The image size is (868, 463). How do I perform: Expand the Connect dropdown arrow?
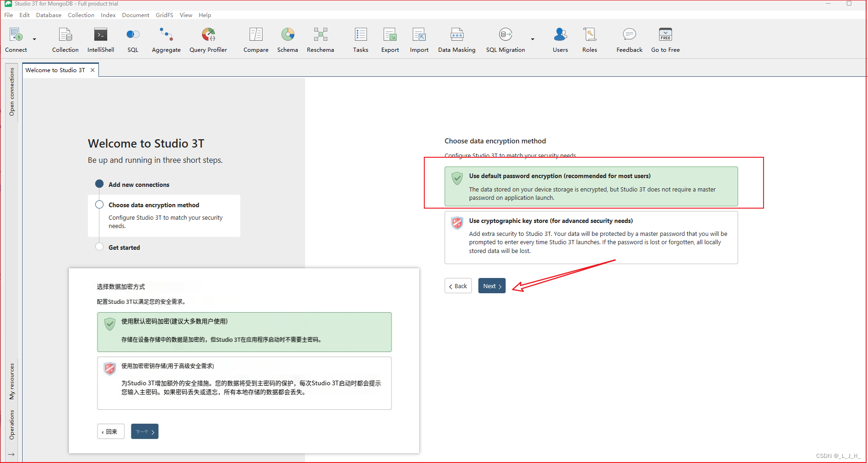point(35,39)
